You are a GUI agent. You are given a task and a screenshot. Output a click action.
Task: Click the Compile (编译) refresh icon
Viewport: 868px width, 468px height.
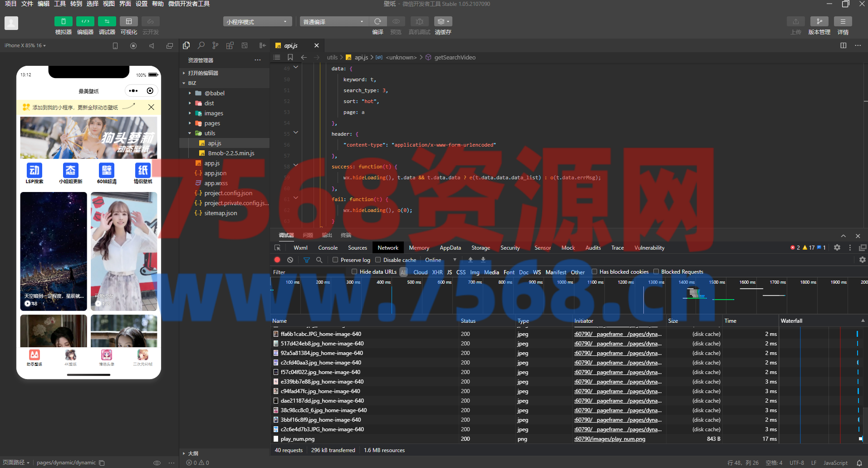pyautogui.click(x=378, y=21)
